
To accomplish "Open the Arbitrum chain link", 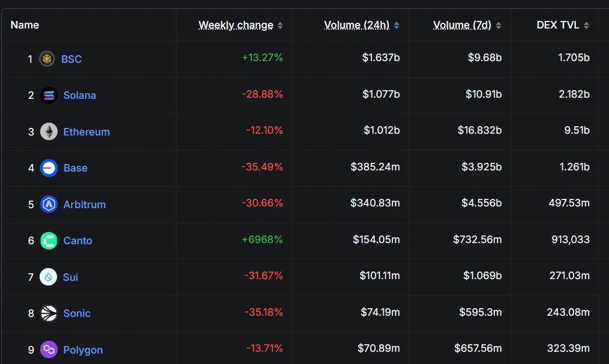I will pyautogui.click(x=84, y=204).
